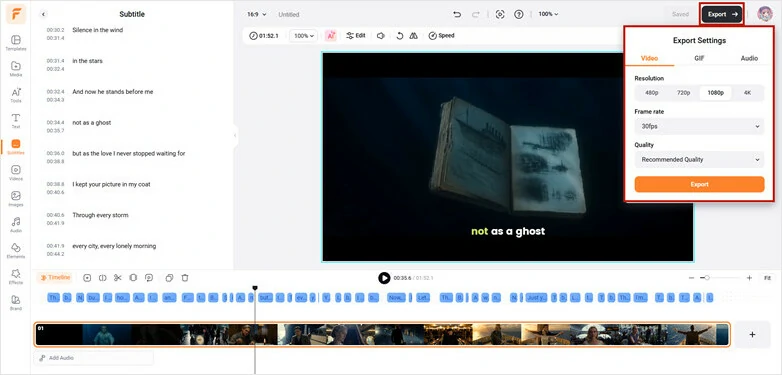Open the Audio panel in sidebar

[16, 224]
